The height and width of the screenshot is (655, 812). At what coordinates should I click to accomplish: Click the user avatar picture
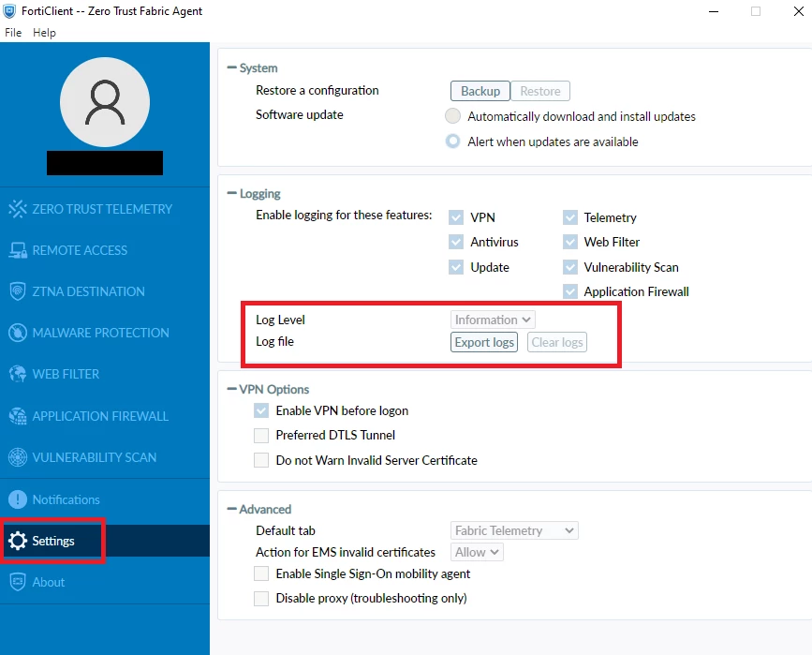pyautogui.click(x=105, y=102)
